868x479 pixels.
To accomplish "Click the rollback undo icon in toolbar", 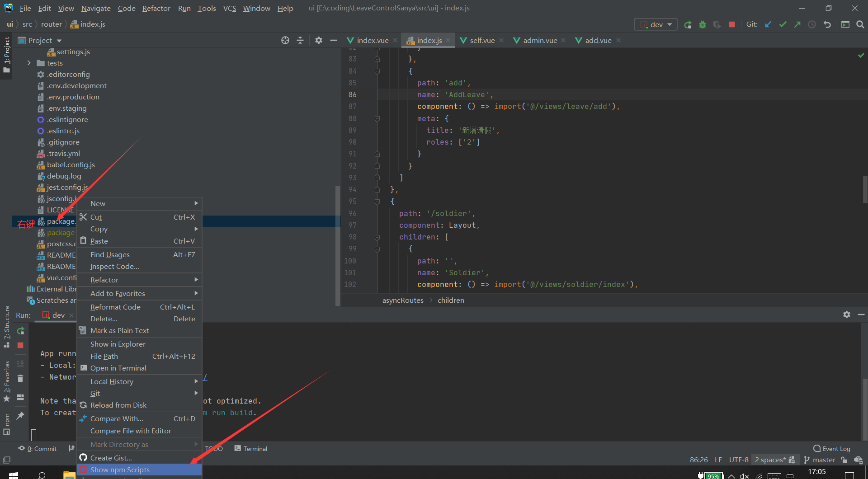I will point(827,24).
